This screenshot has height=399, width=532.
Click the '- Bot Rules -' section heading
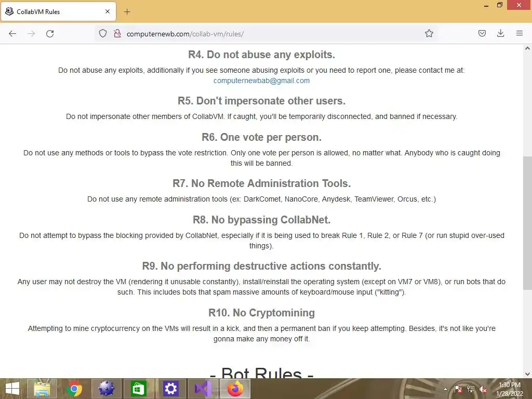point(261,373)
